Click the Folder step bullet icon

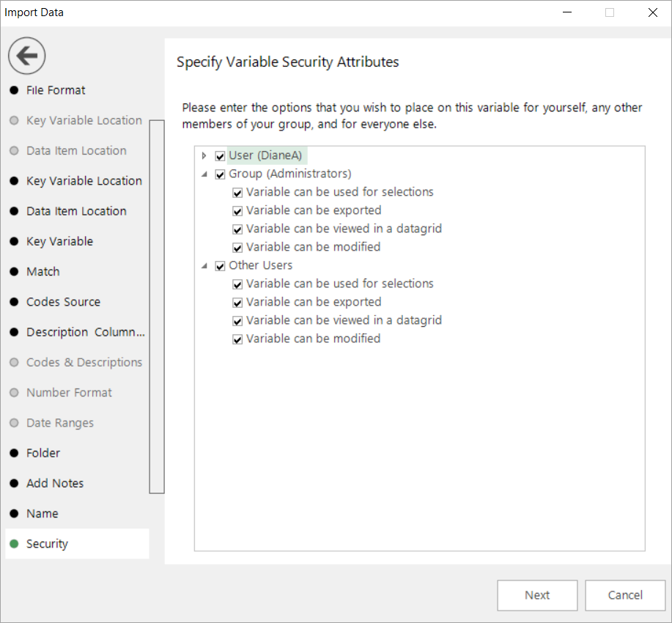point(14,453)
